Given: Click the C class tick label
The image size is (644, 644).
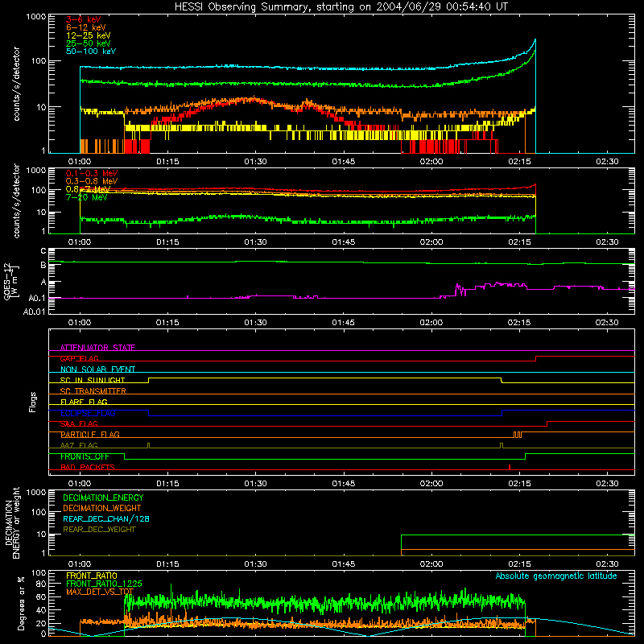Looking at the screenshot, I should point(43,250).
